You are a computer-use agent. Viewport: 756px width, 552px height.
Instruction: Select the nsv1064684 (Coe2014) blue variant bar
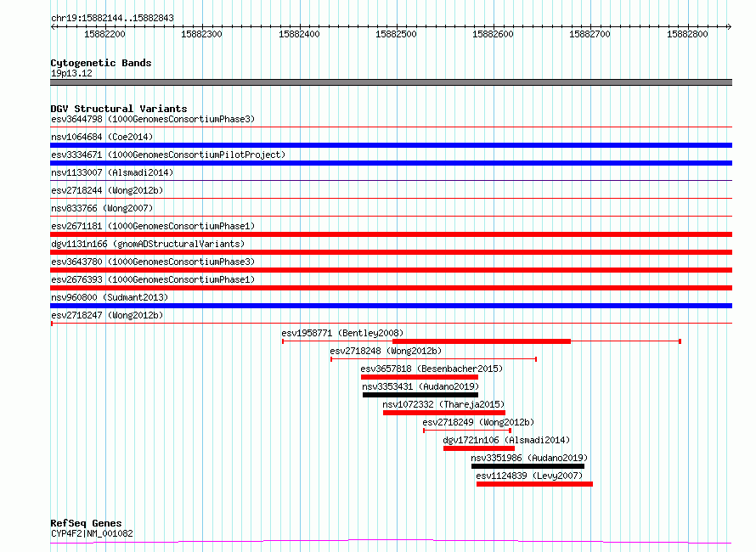tap(391, 145)
